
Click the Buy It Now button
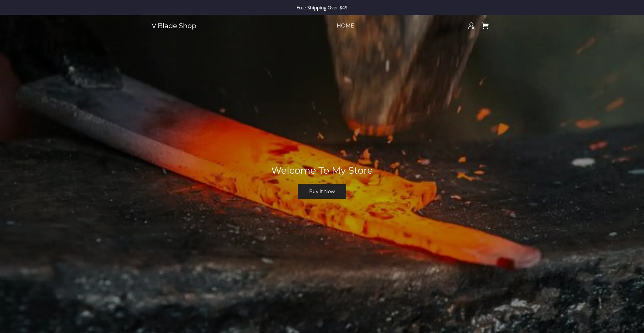322,191
